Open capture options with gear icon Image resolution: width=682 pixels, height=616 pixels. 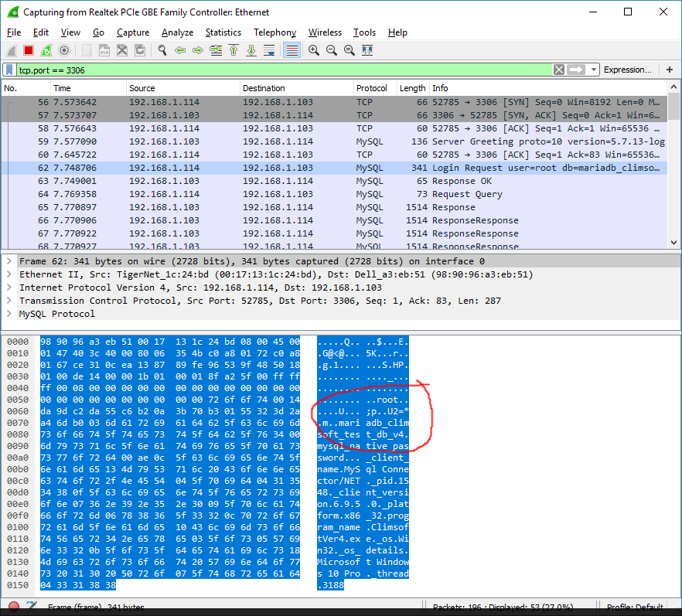pos(63,49)
